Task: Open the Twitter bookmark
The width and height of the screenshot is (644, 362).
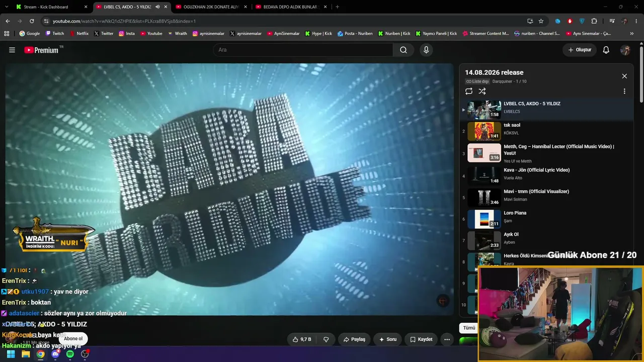Action: coord(104,34)
